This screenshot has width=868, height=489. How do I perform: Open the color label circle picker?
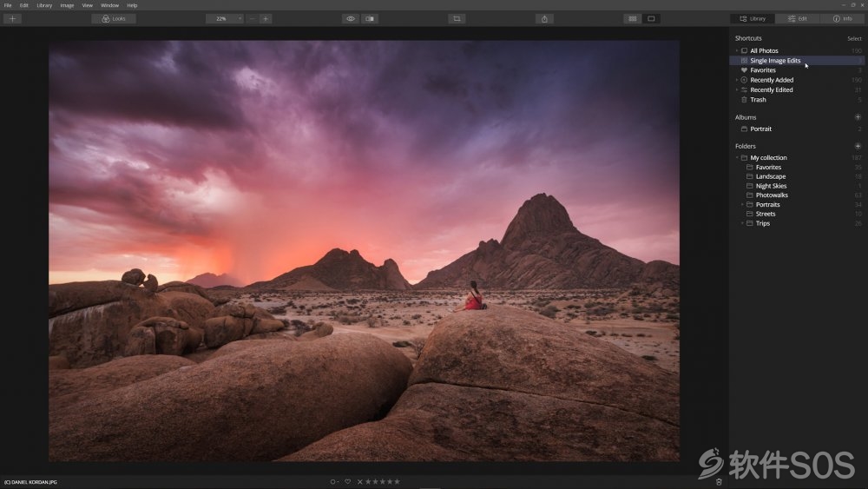(334, 482)
